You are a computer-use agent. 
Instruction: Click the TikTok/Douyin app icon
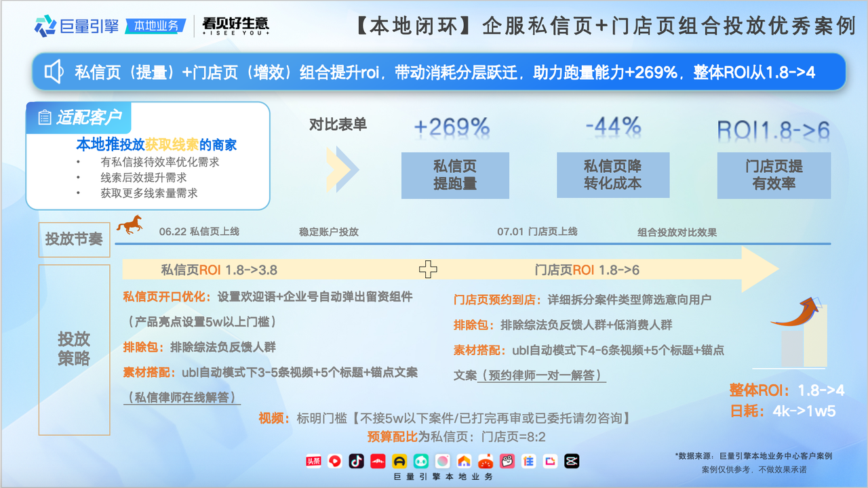[356, 461]
